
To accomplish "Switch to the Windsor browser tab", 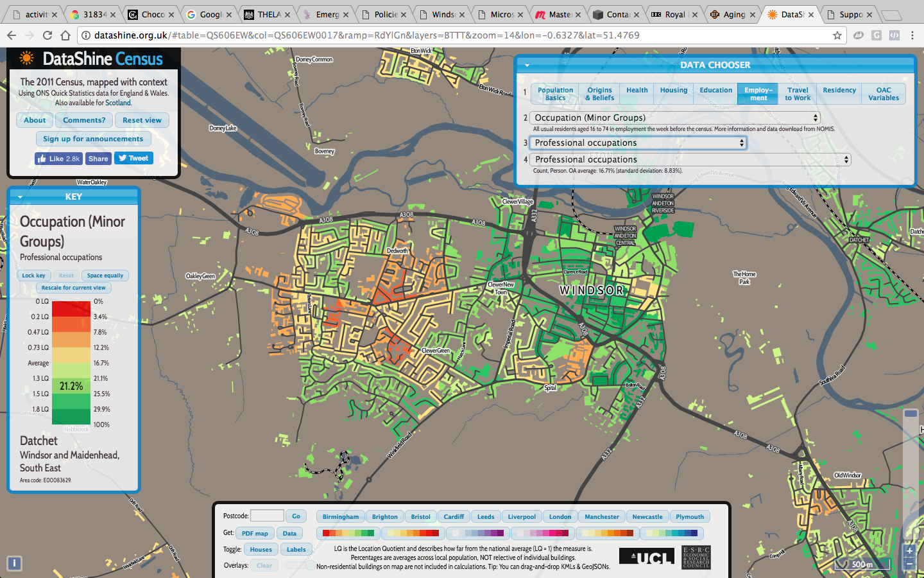I will coord(443,14).
